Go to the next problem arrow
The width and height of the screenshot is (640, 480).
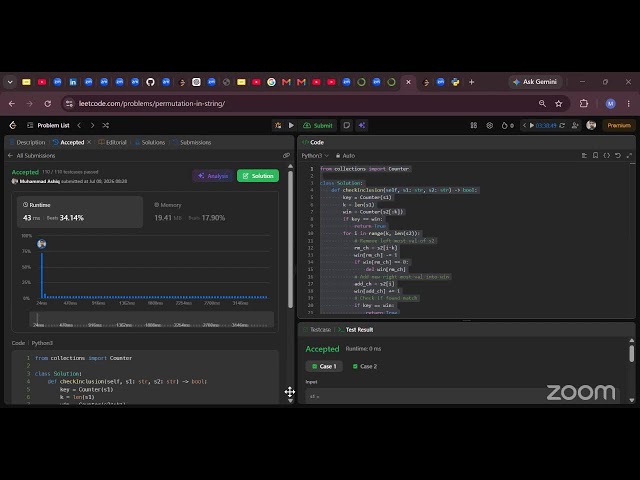92,125
